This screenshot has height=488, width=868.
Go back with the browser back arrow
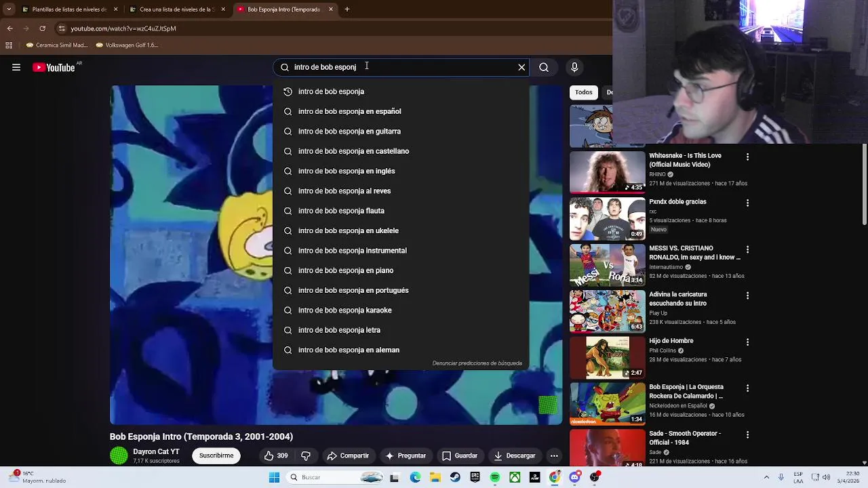[x=9, y=28]
